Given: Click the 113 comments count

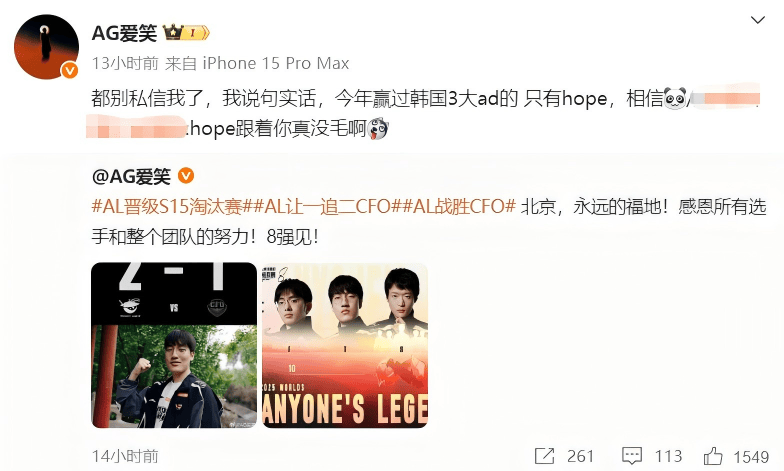Looking at the screenshot, I should pyautogui.click(x=668, y=456).
